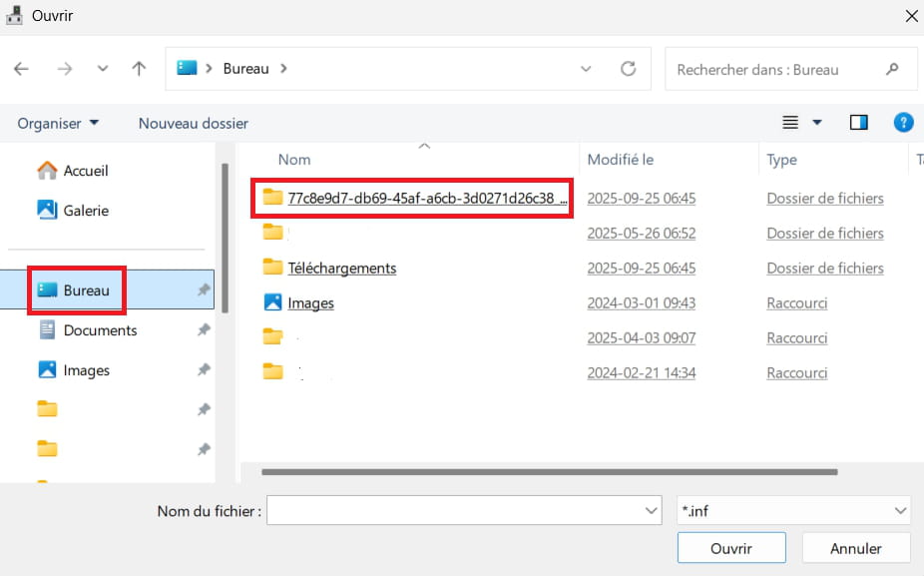The height and width of the screenshot is (576, 924).
Task: Click the navigation pane vertical scrollbar
Action: point(225,238)
